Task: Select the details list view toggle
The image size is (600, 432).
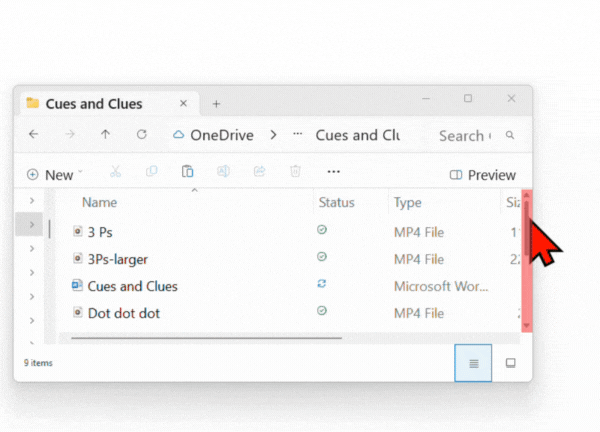Action: coord(473,362)
